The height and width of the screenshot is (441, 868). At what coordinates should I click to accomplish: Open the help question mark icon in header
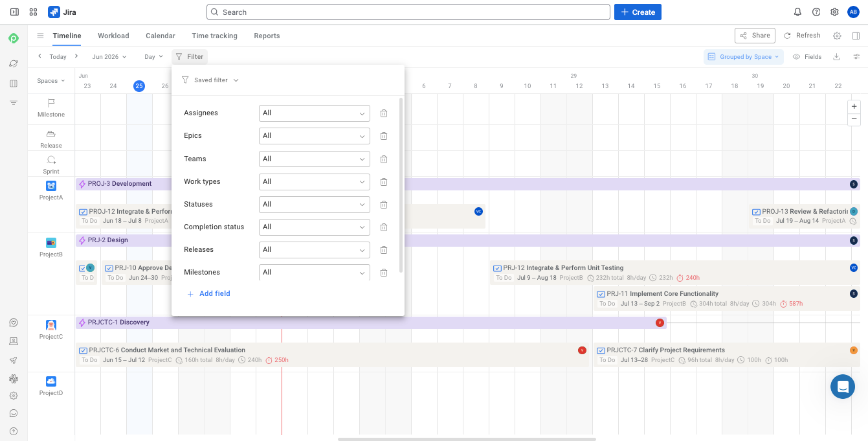click(x=816, y=12)
